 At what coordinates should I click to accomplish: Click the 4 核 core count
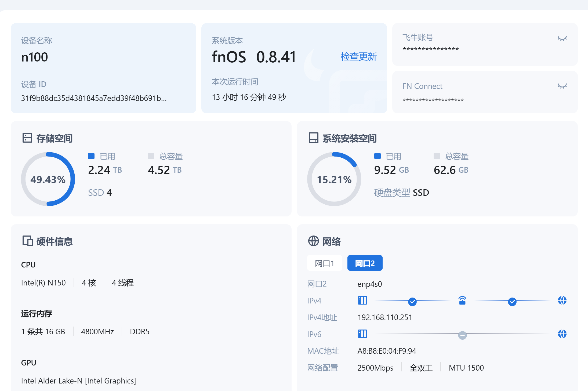pyautogui.click(x=89, y=283)
